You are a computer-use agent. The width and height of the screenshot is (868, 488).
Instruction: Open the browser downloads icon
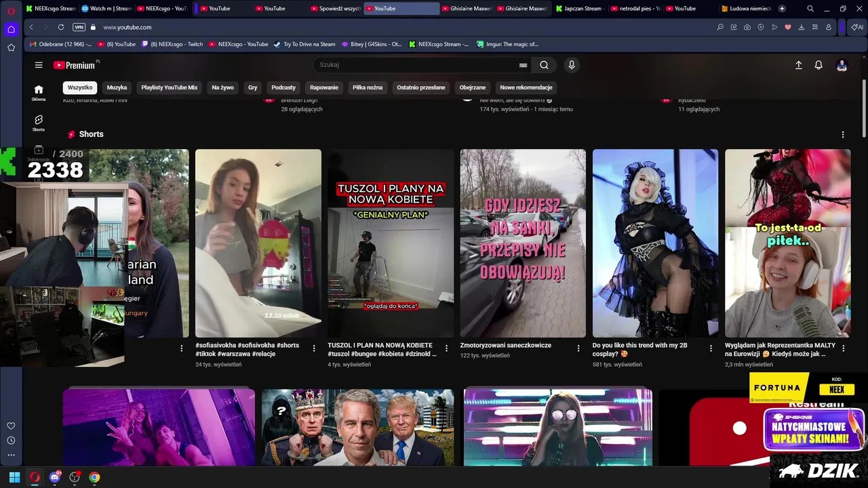(x=802, y=27)
